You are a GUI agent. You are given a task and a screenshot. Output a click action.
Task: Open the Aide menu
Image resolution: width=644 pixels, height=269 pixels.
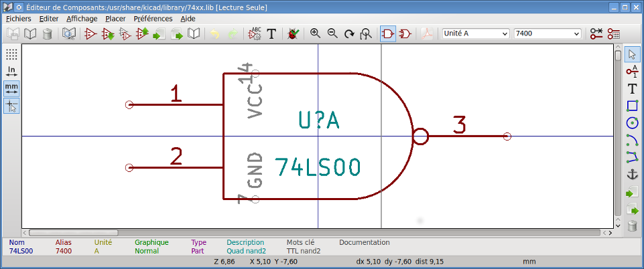(x=188, y=19)
